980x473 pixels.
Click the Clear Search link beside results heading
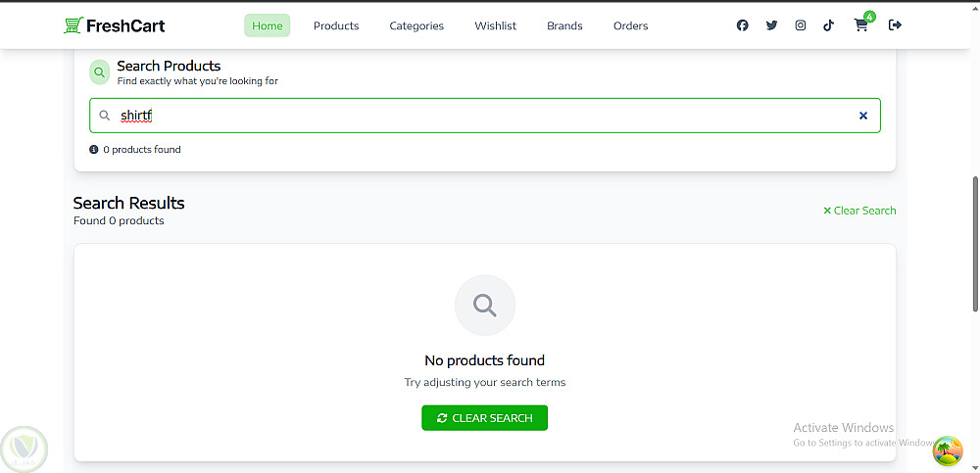[859, 211]
